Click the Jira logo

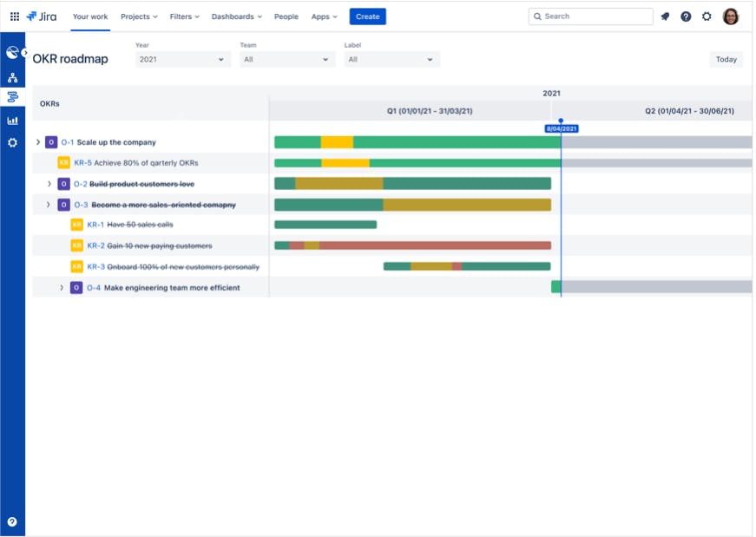pyautogui.click(x=42, y=16)
